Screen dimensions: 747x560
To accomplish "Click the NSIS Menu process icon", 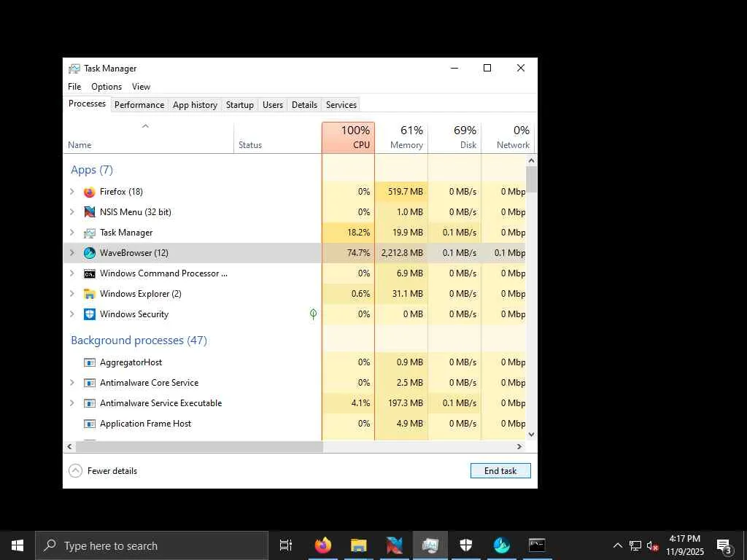I will 89,212.
